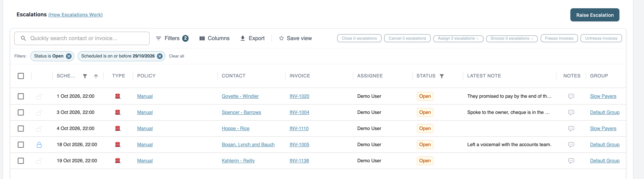Open notes bubble for Spencer - Barrows row
644x179 pixels.
(x=571, y=112)
